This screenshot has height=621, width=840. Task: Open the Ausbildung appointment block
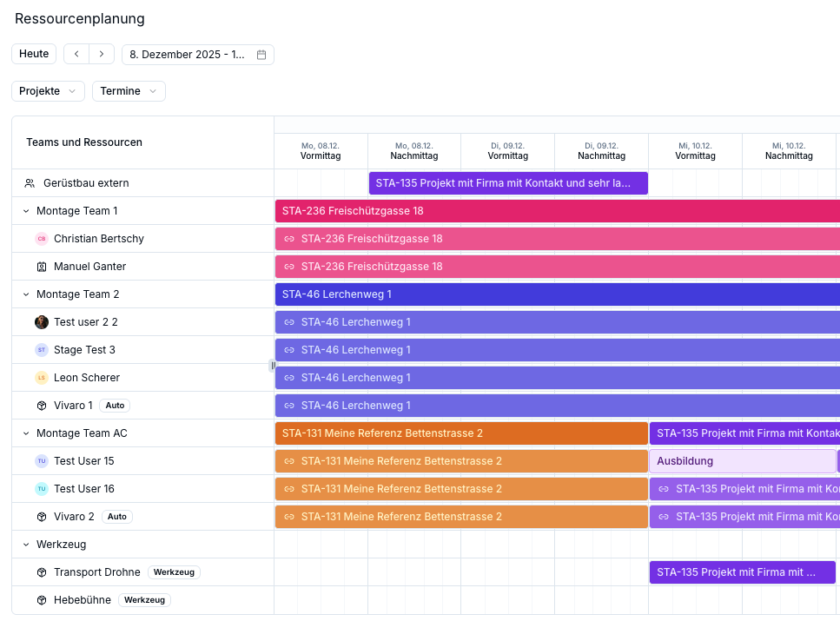coord(742,461)
